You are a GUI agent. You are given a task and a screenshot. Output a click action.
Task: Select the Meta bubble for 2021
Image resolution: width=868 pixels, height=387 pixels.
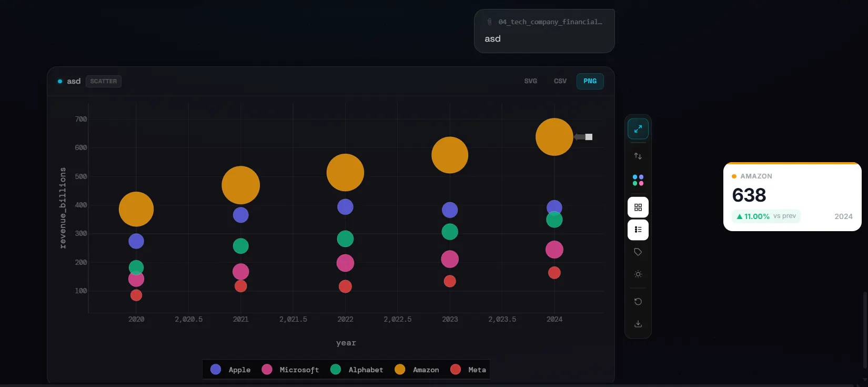[240, 286]
